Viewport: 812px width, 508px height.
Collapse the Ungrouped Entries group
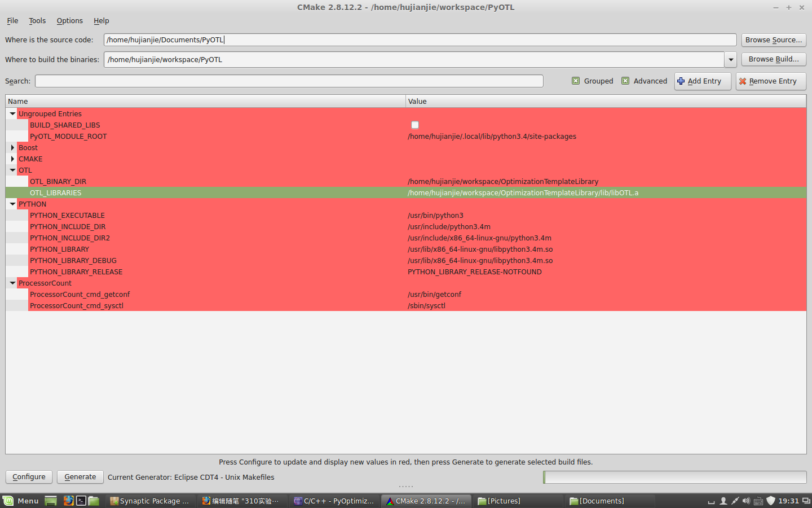[12, 113]
